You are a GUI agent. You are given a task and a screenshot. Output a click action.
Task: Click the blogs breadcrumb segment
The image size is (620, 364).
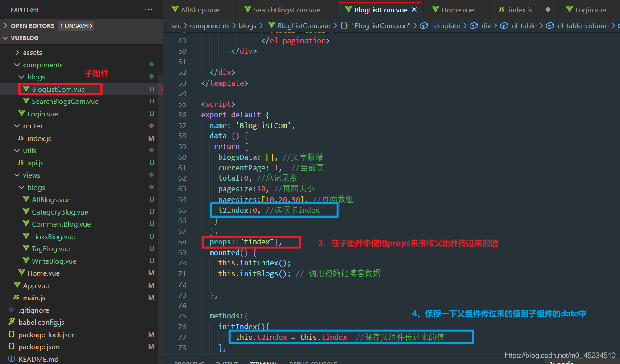coord(247,25)
